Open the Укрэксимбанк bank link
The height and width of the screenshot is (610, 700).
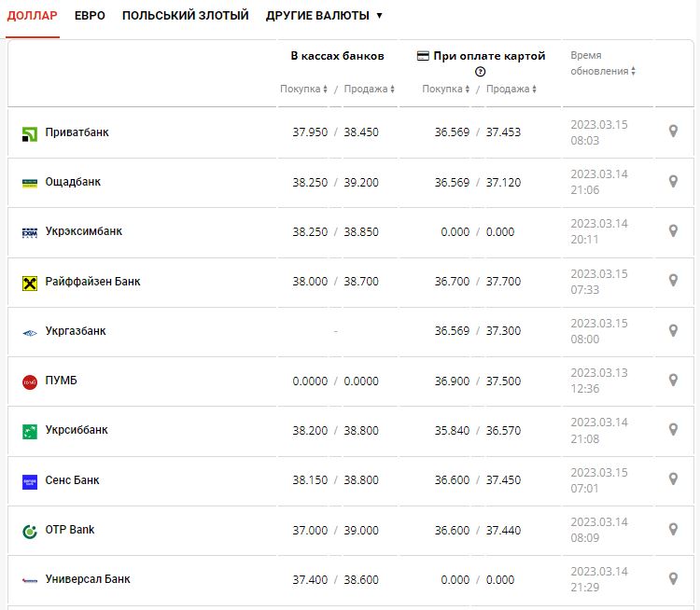tap(83, 231)
